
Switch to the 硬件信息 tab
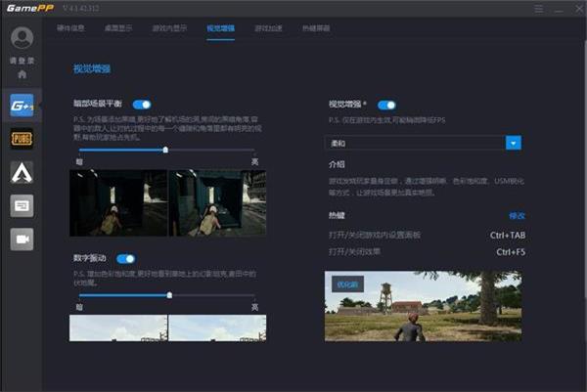point(70,28)
